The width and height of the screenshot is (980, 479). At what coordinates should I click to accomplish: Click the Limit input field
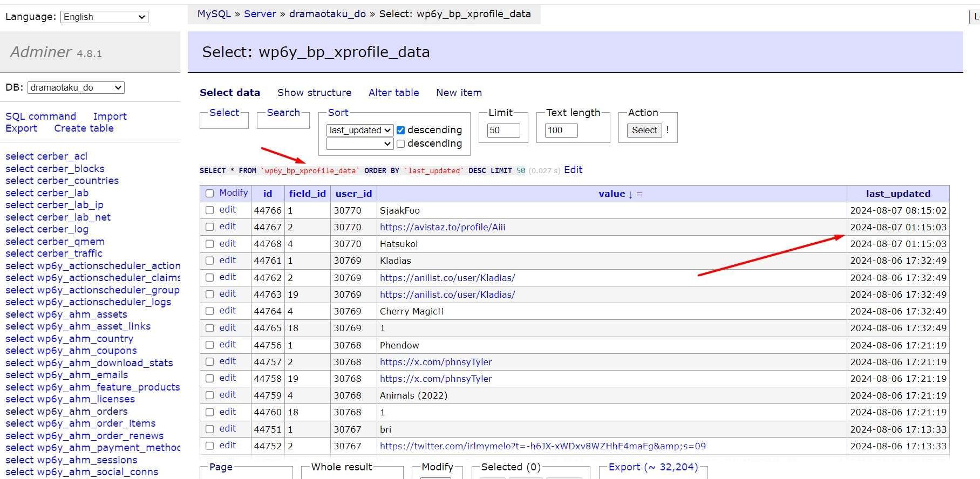(x=503, y=130)
